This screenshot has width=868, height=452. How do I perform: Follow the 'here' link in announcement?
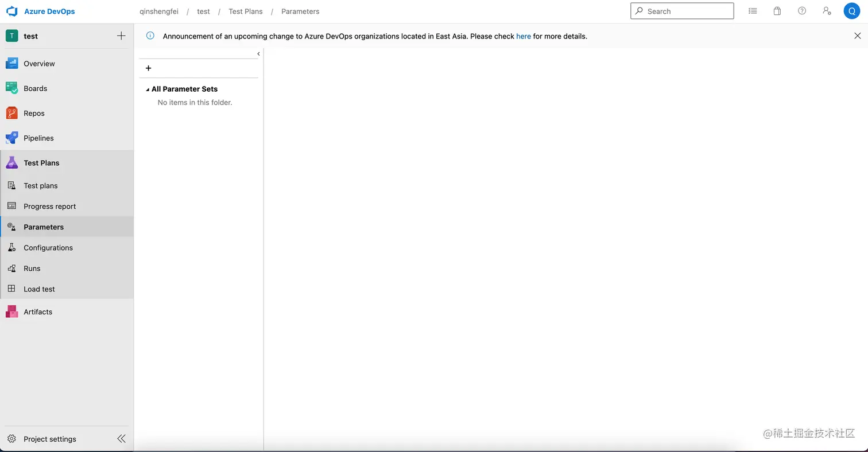coord(524,36)
